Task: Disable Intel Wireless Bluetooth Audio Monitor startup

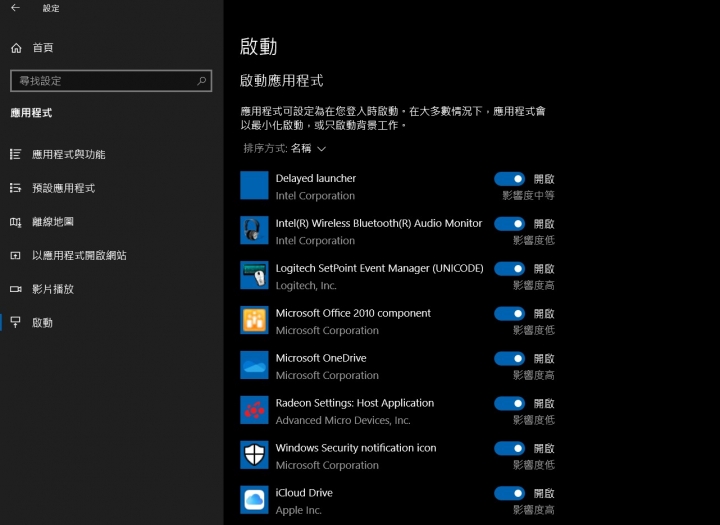Action: tap(509, 224)
